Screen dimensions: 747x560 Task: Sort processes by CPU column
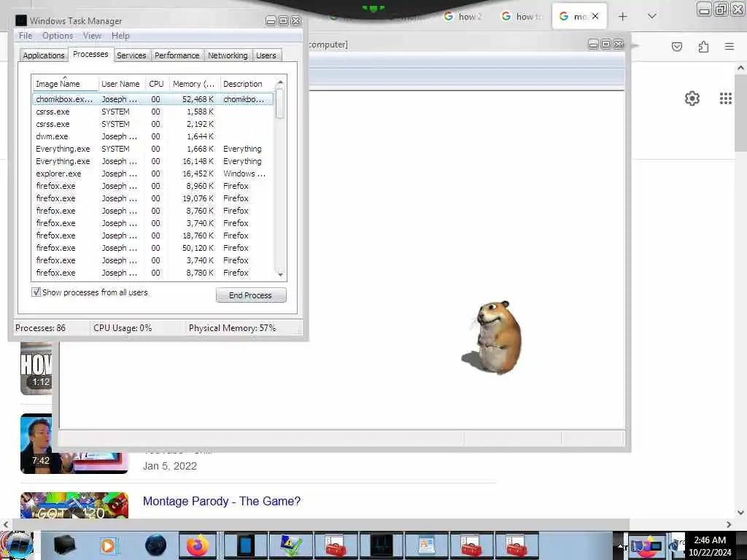(x=156, y=84)
